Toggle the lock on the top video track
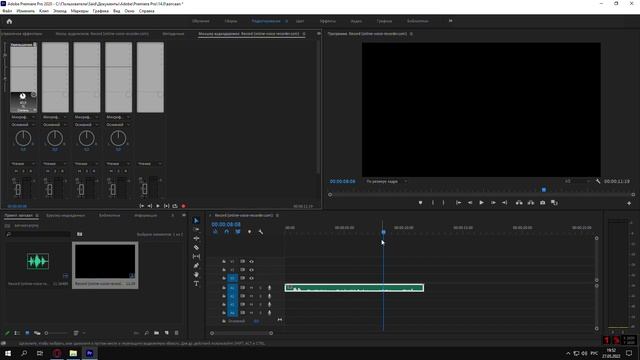Screen dimensions: 640x360 pos(224,261)
